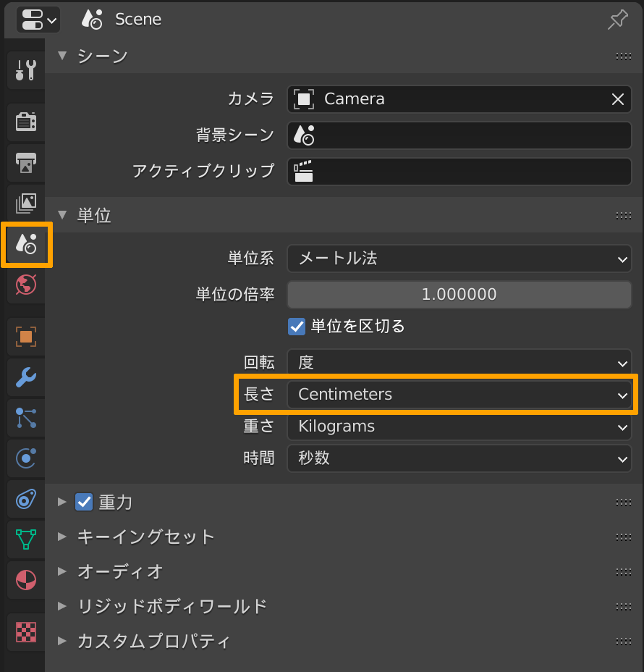644x672 pixels.
Task: Open the Render properties tab
Action: 26,122
